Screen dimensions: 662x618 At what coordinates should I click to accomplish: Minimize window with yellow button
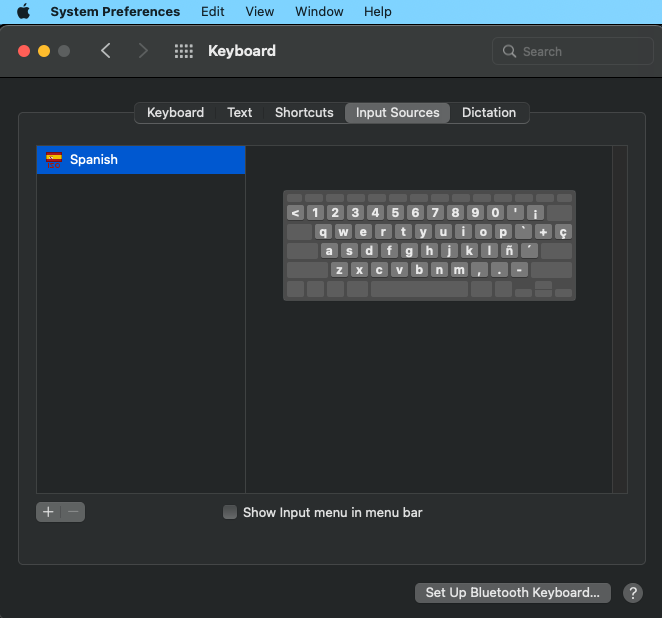44,51
